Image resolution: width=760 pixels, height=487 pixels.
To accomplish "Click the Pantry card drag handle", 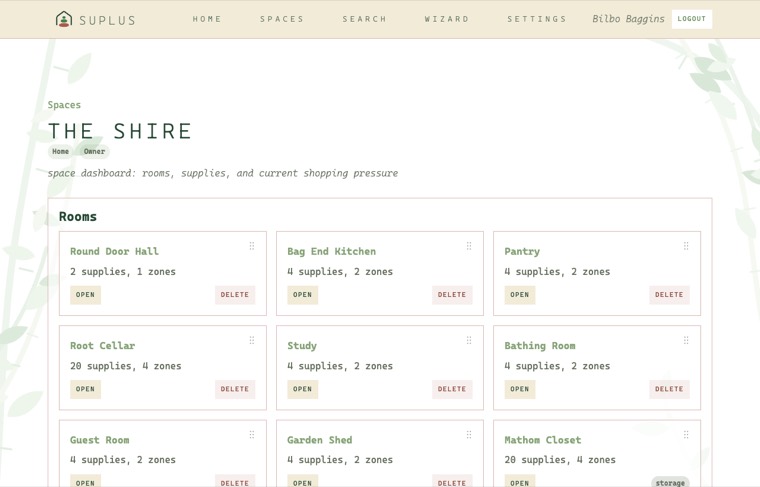I will pyautogui.click(x=686, y=246).
